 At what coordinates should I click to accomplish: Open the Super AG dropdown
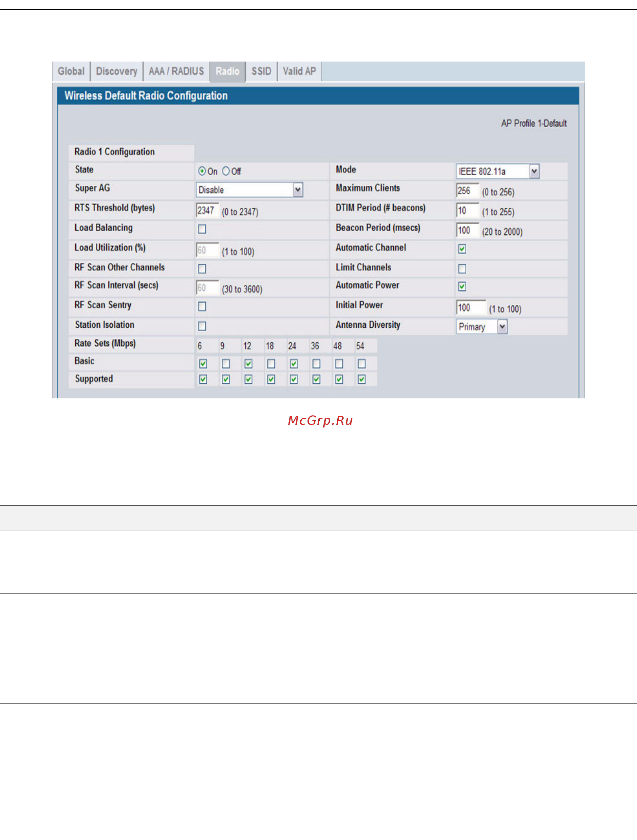pyautogui.click(x=249, y=190)
